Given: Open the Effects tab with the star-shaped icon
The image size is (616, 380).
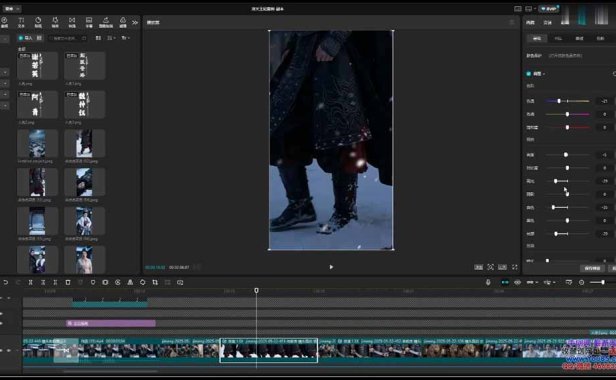Looking at the screenshot, I should (x=55, y=22).
